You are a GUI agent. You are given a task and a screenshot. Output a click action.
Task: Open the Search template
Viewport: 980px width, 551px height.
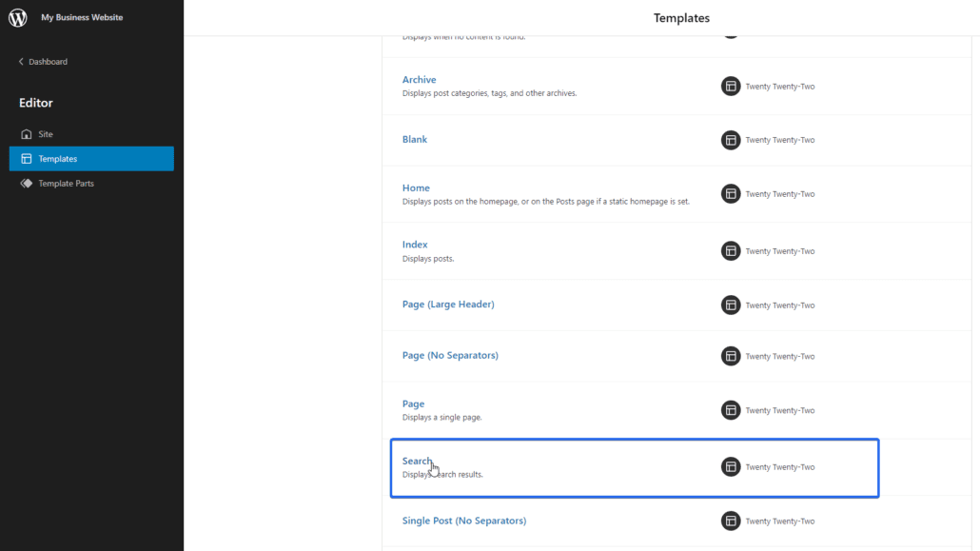point(417,461)
